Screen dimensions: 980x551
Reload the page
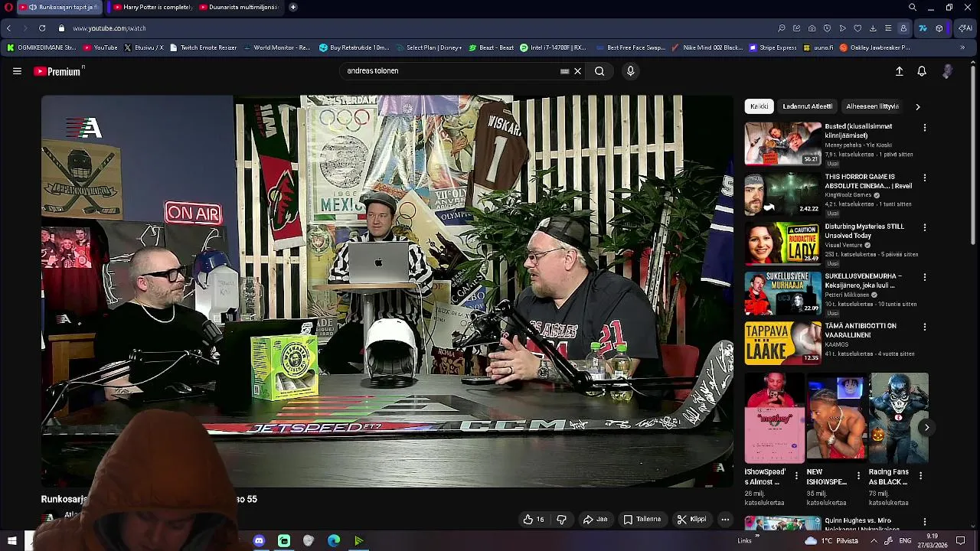point(42,28)
